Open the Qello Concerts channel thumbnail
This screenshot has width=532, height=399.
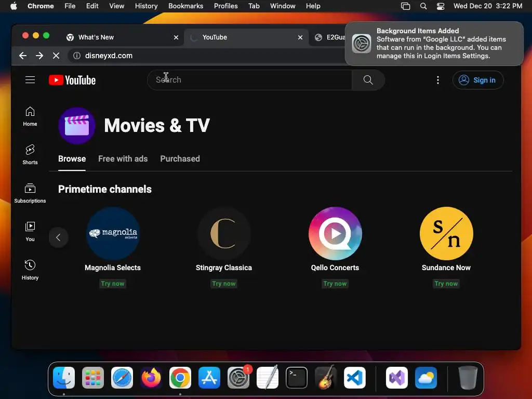point(335,233)
